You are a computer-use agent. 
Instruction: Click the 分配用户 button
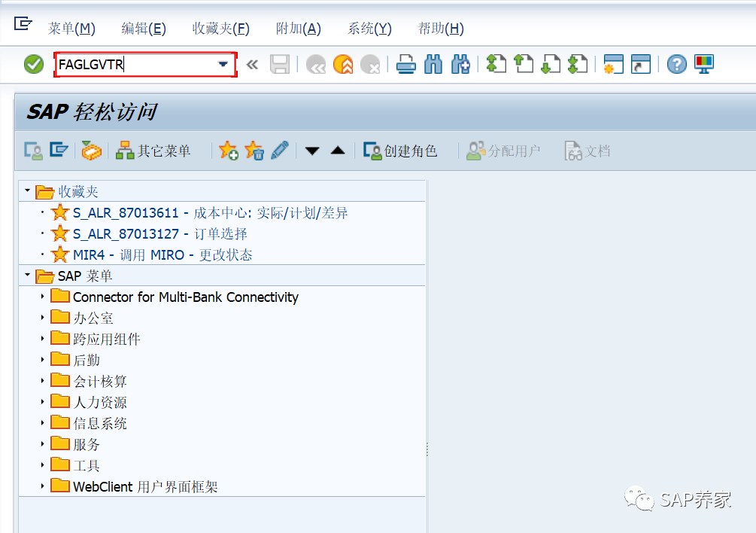click(503, 151)
